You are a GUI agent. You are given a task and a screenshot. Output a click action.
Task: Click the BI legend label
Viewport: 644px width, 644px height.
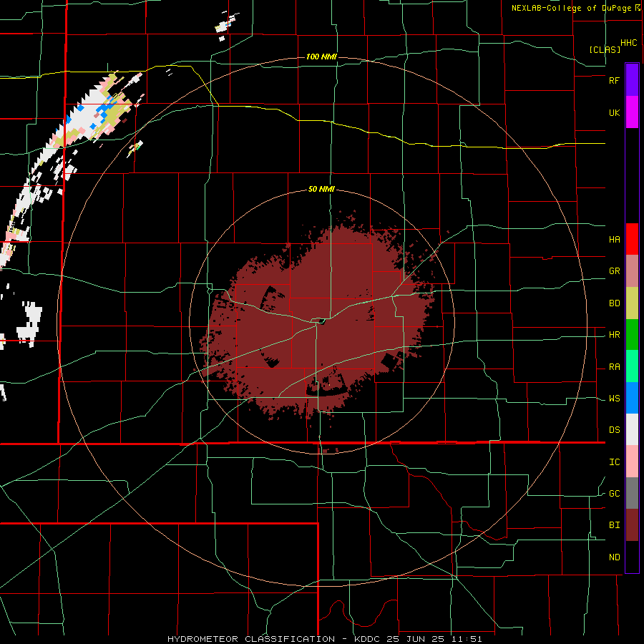coord(614,525)
